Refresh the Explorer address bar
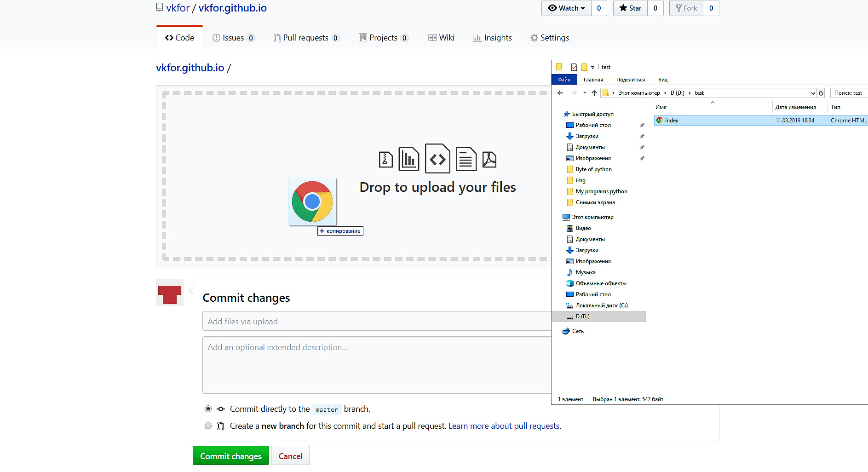This screenshot has width=868, height=472. pyautogui.click(x=821, y=93)
